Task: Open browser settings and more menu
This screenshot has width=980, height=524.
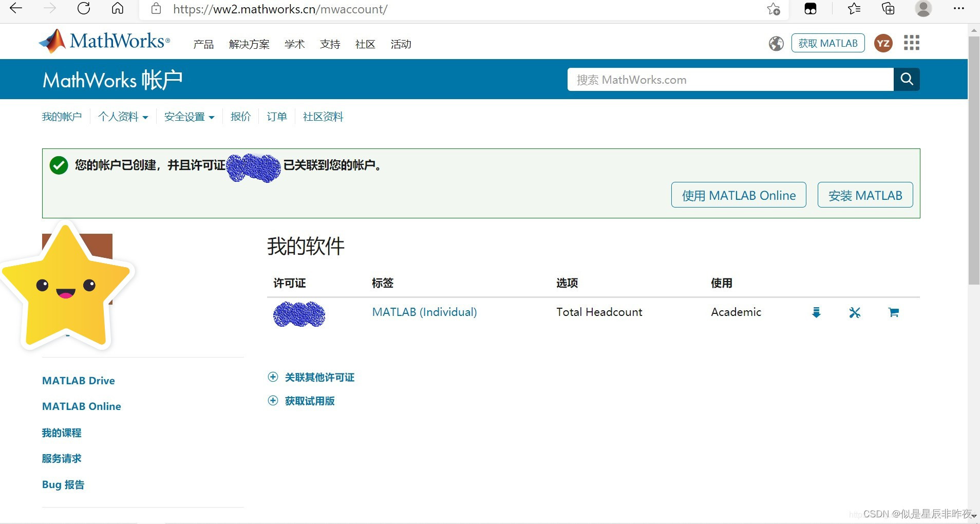Action: 958,8
